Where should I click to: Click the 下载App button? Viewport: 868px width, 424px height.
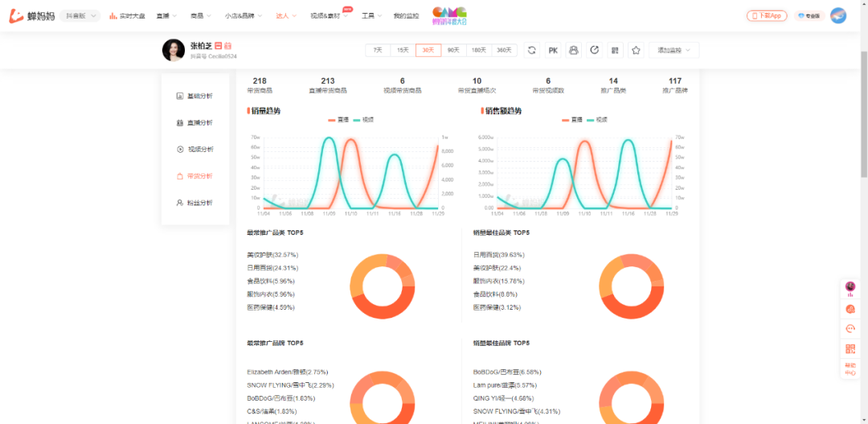pos(767,15)
